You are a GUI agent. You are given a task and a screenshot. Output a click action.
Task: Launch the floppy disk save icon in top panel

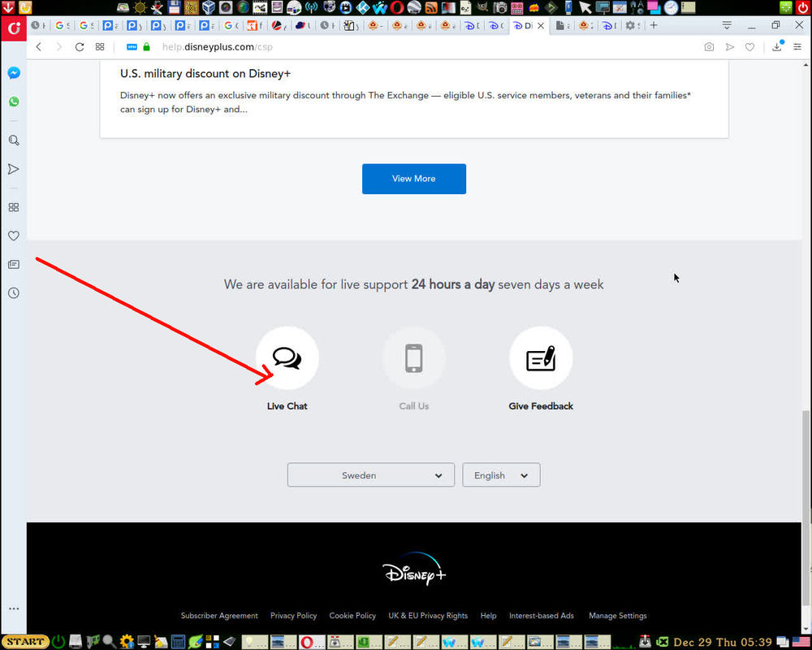(x=174, y=7)
